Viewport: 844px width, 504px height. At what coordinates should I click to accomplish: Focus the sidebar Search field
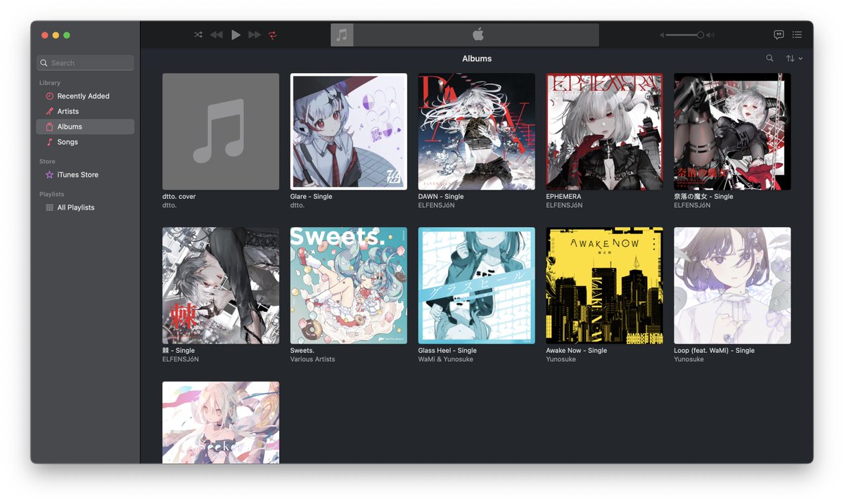point(85,63)
